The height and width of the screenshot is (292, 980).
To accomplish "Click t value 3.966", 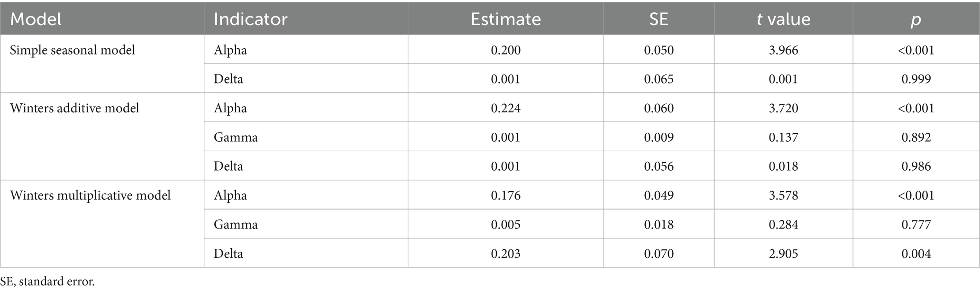I will pyautogui.click(x=783, y=50).
